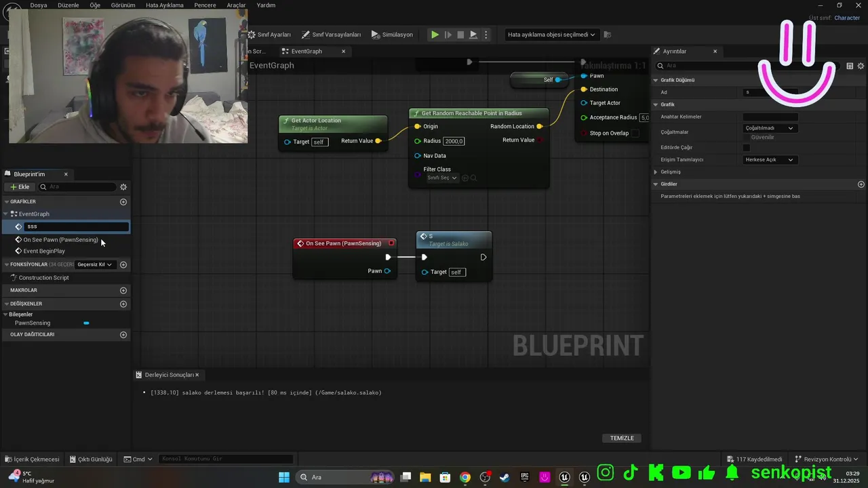Open İçerik Çekmecesi content drawer

click(x=32, y=460)
